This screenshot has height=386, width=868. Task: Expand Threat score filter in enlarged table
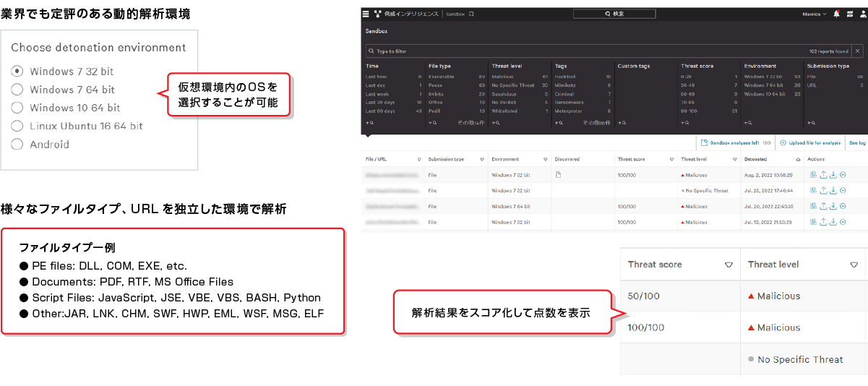(x=729, y=265)
